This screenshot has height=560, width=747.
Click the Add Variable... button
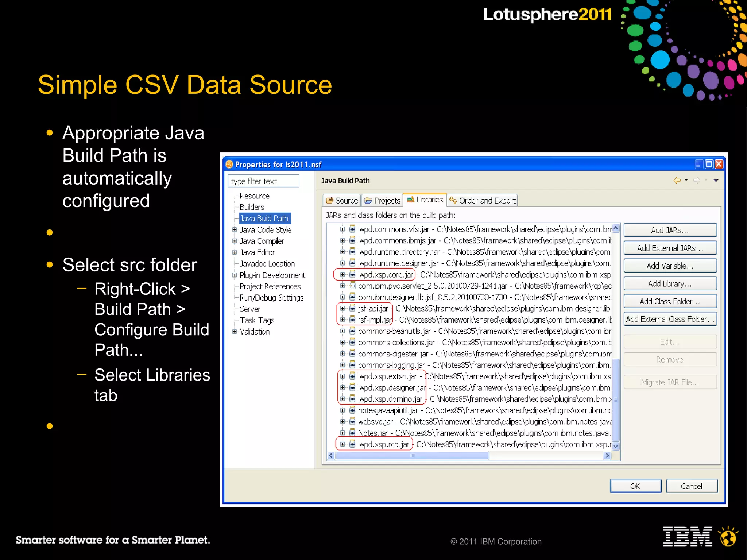[x=670, y=266]
